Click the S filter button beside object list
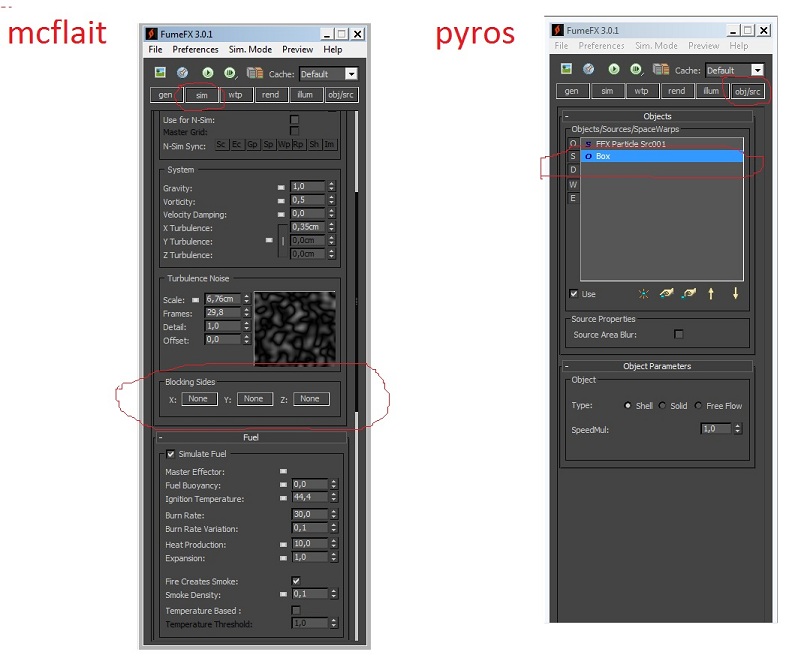798x661 pixels. click(573, 156)
